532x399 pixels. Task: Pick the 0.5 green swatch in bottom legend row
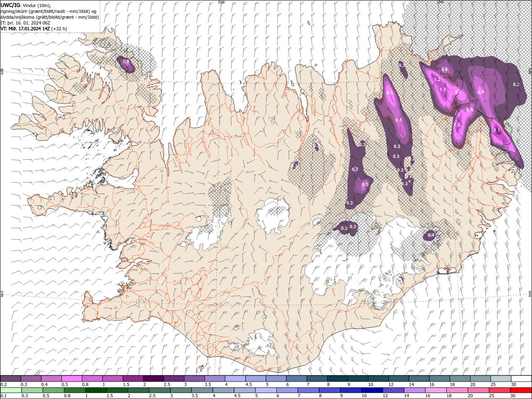54,390
